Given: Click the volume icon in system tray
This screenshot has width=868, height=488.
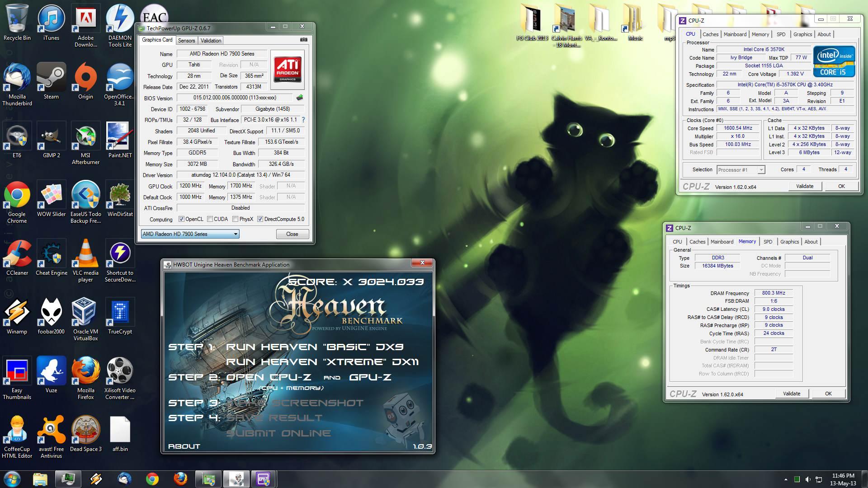Looking at the screenshot, I should pos(808,479).
